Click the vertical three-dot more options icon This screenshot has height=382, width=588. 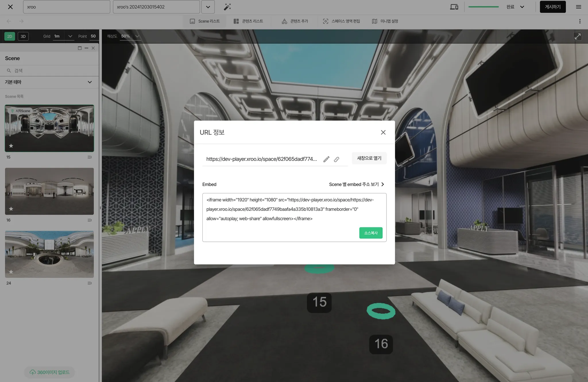(580, 21)
